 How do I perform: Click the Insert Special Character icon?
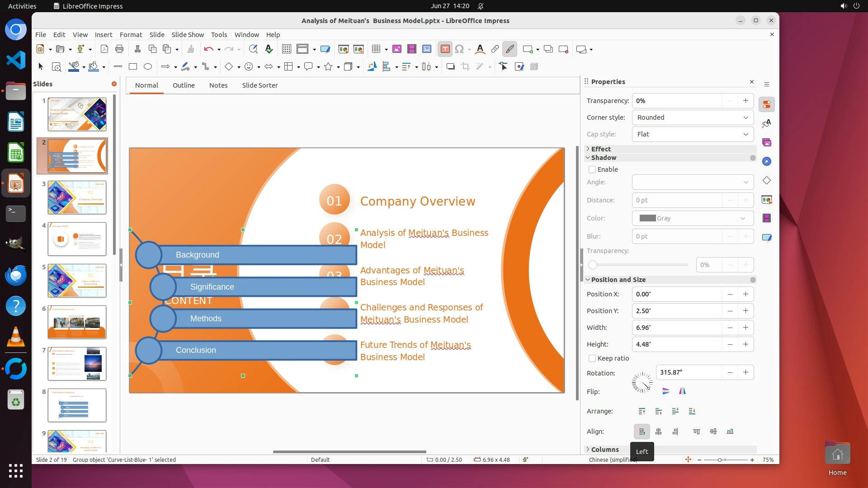pyautogui.click(x=459, y=49)
